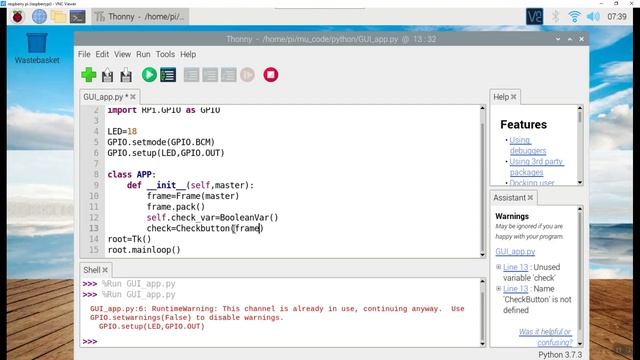The width and height of the screenshot is (640, 360).
Task: Click the Assistant panel scrollbar
Action: click(x=580, y=277)
